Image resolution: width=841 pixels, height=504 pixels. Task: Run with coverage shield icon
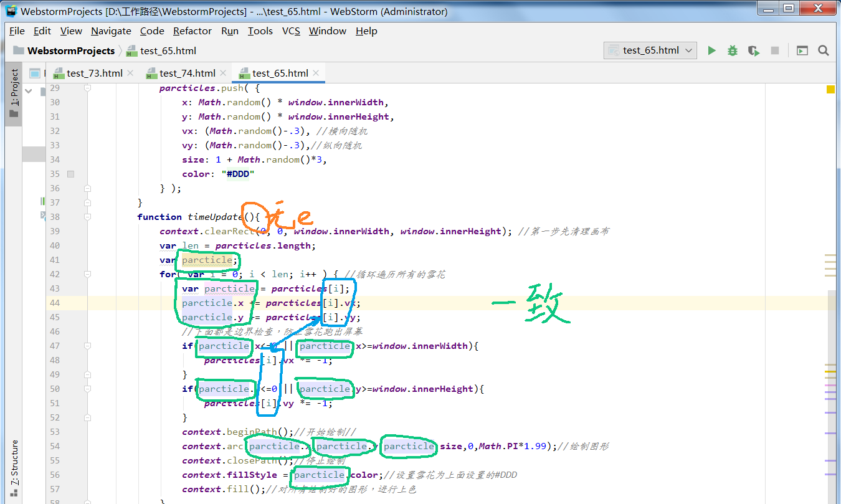[754, 50]
